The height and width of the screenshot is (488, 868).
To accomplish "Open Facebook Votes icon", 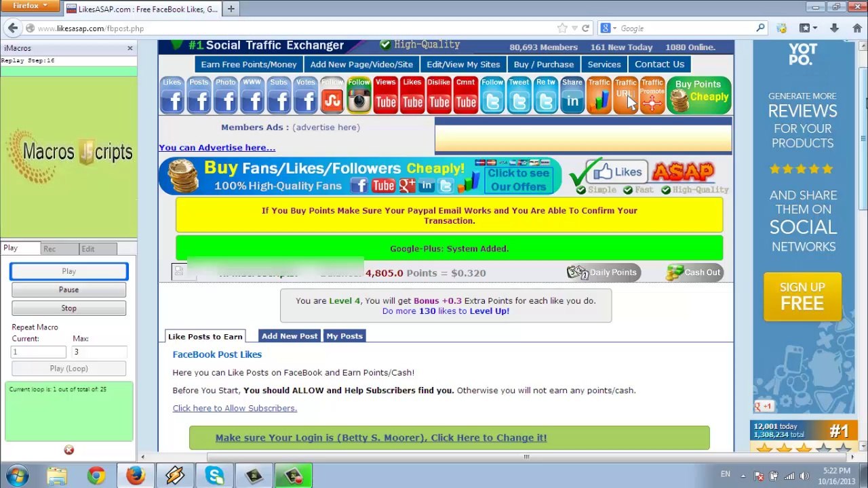I will (x=305, y=95).
